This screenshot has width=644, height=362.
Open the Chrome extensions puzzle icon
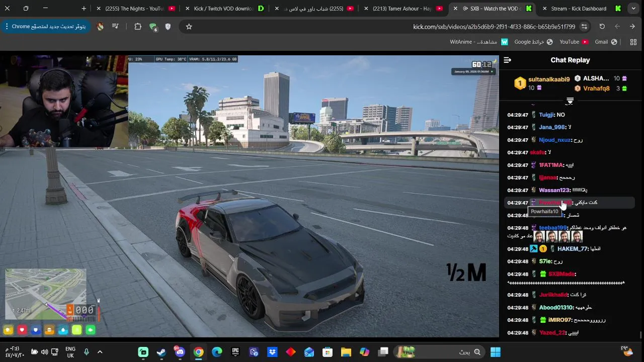click(138, 27)
